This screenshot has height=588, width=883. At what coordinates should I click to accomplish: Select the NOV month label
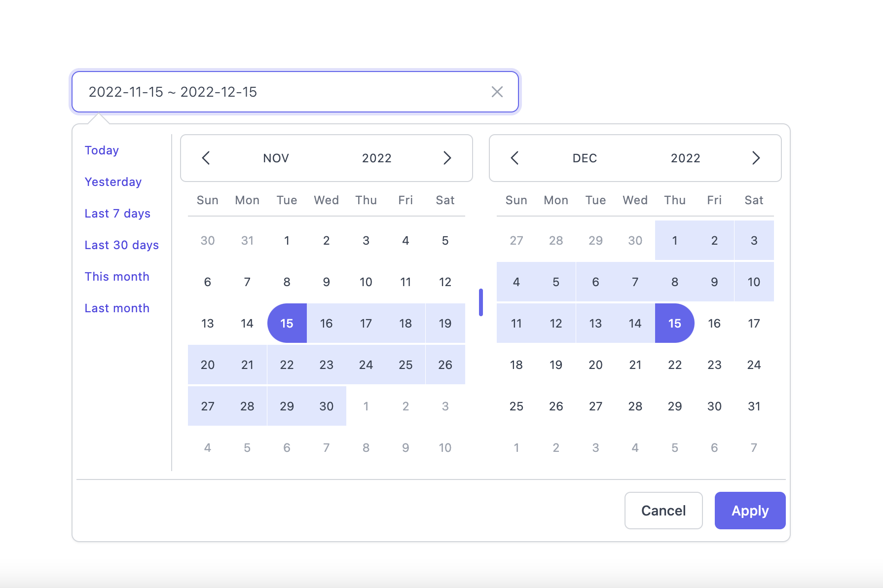pos(276,158)
